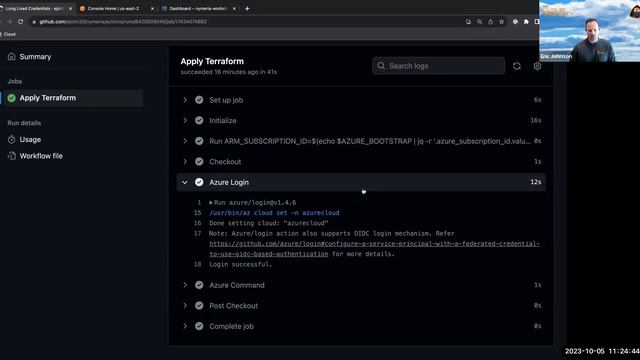Click log line number 18

tap(198, 264)
